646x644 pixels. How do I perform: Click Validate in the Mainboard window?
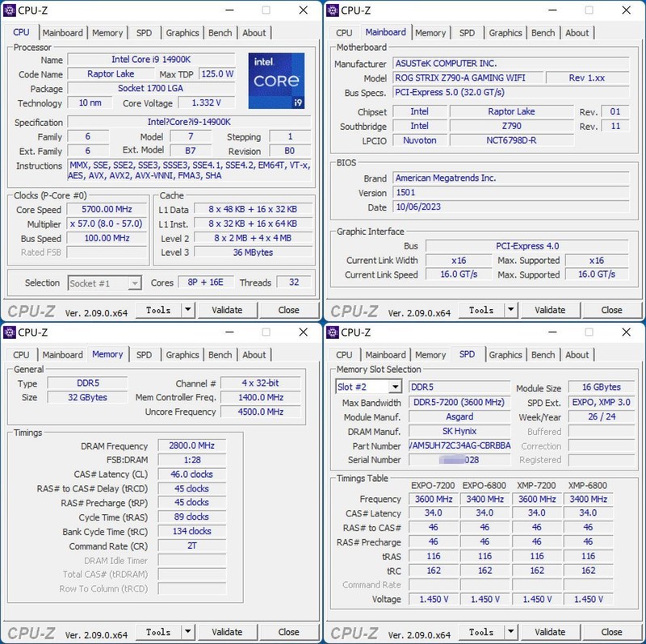coord(551,310)
